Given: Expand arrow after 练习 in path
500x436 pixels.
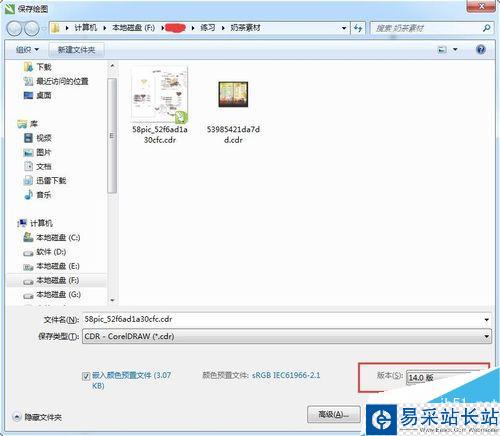Looking at the screenshot, I should coord(223,28).
